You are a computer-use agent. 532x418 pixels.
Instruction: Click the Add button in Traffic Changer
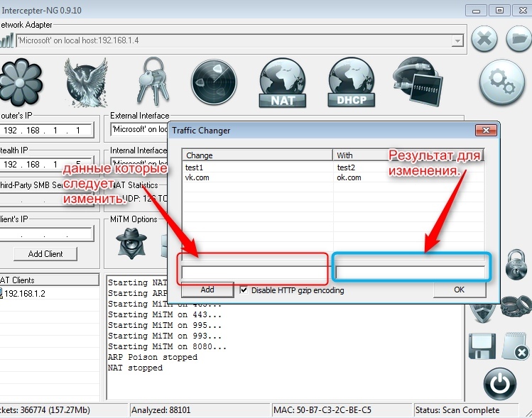pyautogui.click(x=207, y=290)
